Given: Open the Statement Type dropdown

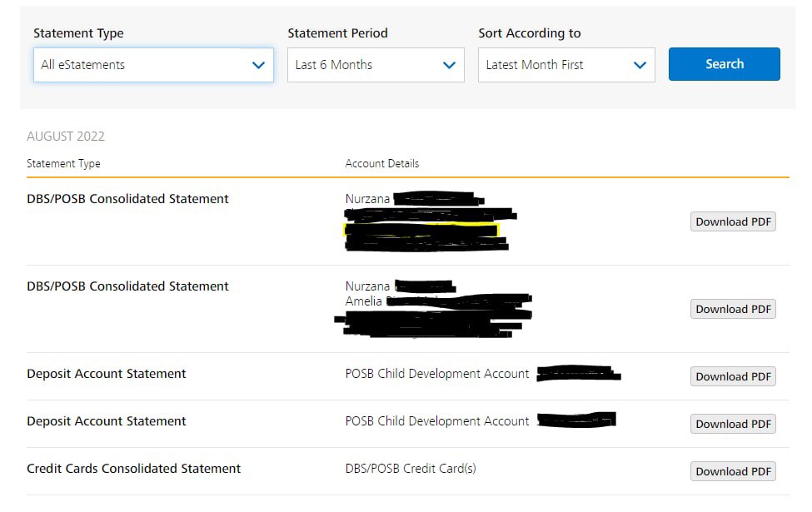Looking at the screenshot, I should point(153,65).
